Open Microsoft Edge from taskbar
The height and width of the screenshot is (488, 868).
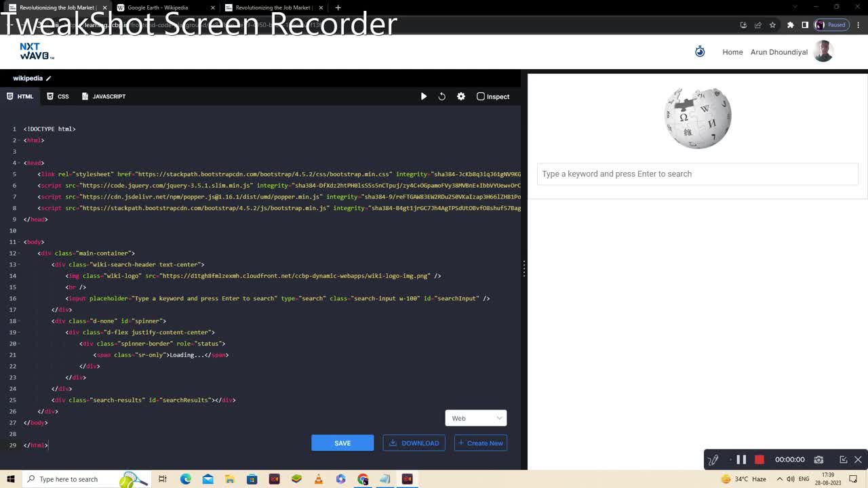186,479
